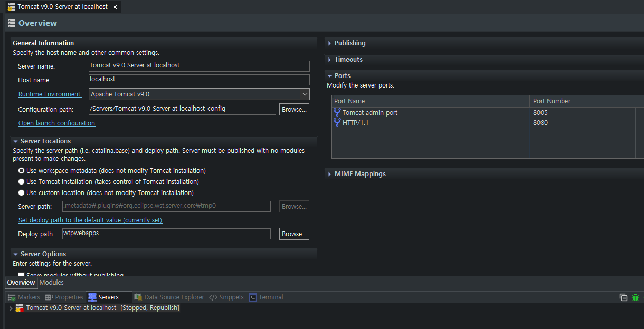Click the Tomcat admin port icon
This screenshot has height=329, width=644.
[x=337, y=112]
